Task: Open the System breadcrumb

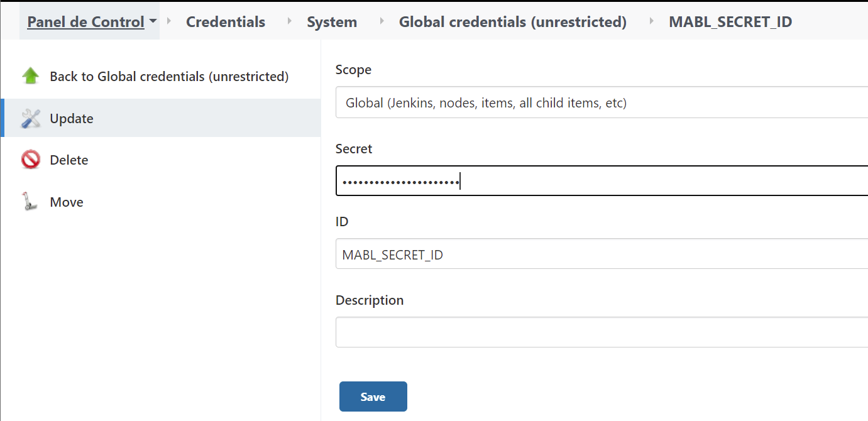Action: tap(332, 22)
